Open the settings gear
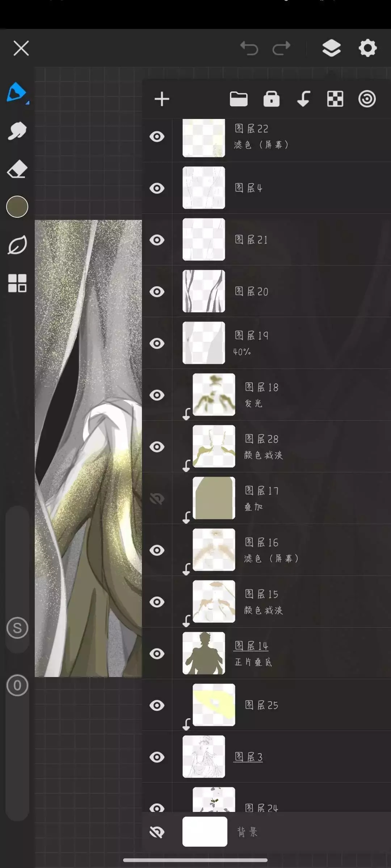This screenshot has height=868, width=391. tap(368, 48)
